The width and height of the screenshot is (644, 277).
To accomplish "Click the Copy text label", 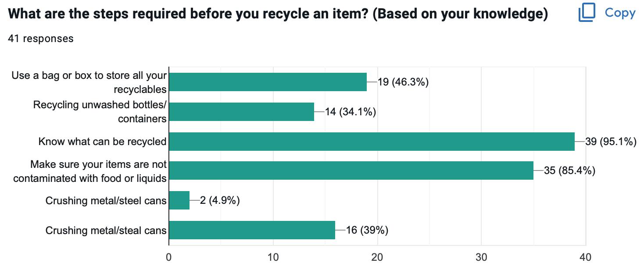I will point(620,13).
